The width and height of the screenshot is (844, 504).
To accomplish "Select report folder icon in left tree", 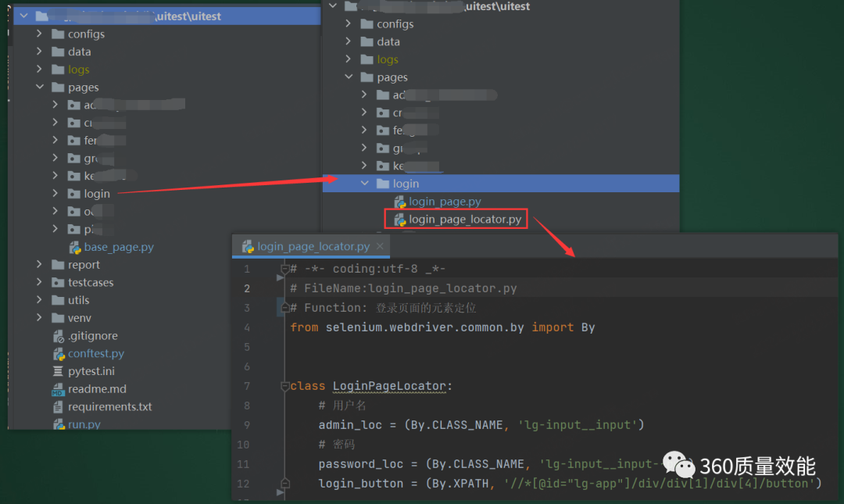I will (x=58, y=265).
